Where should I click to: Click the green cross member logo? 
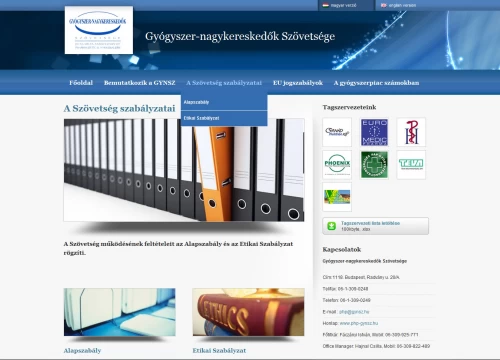coord(374,165)
